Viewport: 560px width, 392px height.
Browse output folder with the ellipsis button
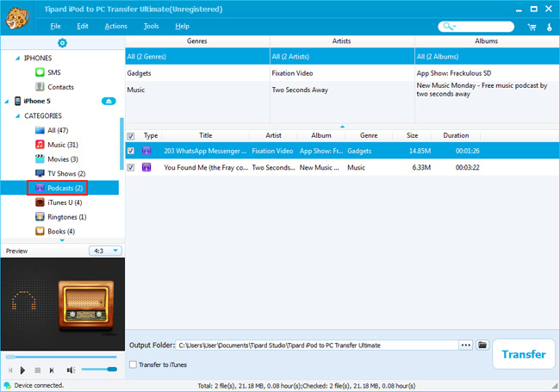point(466,345)
